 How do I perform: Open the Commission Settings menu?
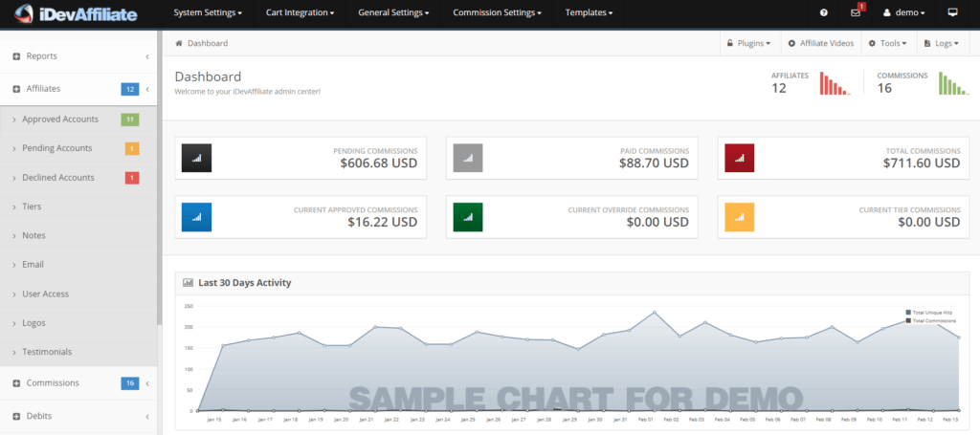pyautogui.click(x=497, y=13)
